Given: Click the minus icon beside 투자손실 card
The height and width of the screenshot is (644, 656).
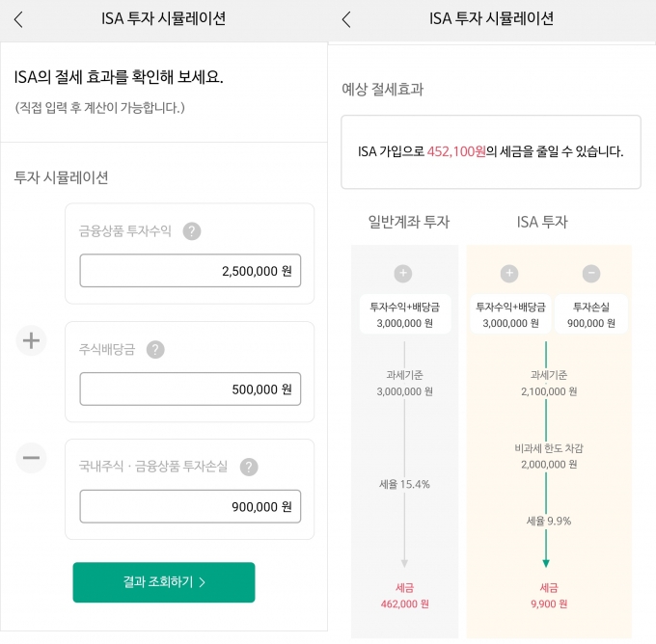Looking at the screenshot, I should 31,458.
